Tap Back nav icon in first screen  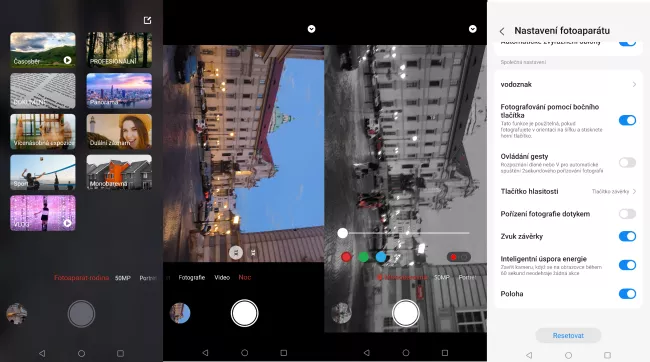(x=42, y=353)
